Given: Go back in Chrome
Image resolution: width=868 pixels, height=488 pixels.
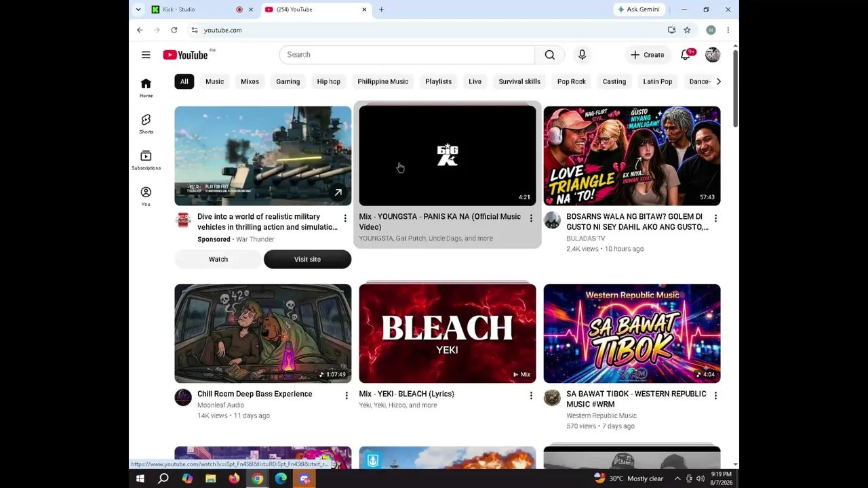Looking at the screenshot, I should [140, 30].
